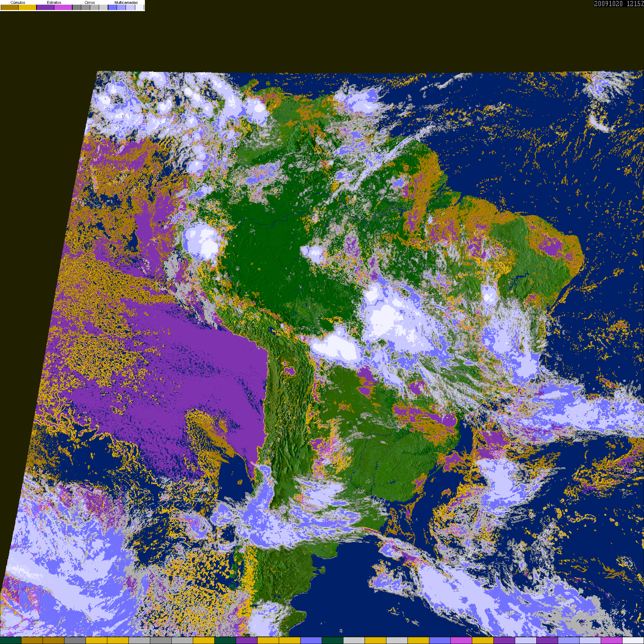
Task: Click the "20091020 1215Z" timestamp text
Action: pos(619,4)
